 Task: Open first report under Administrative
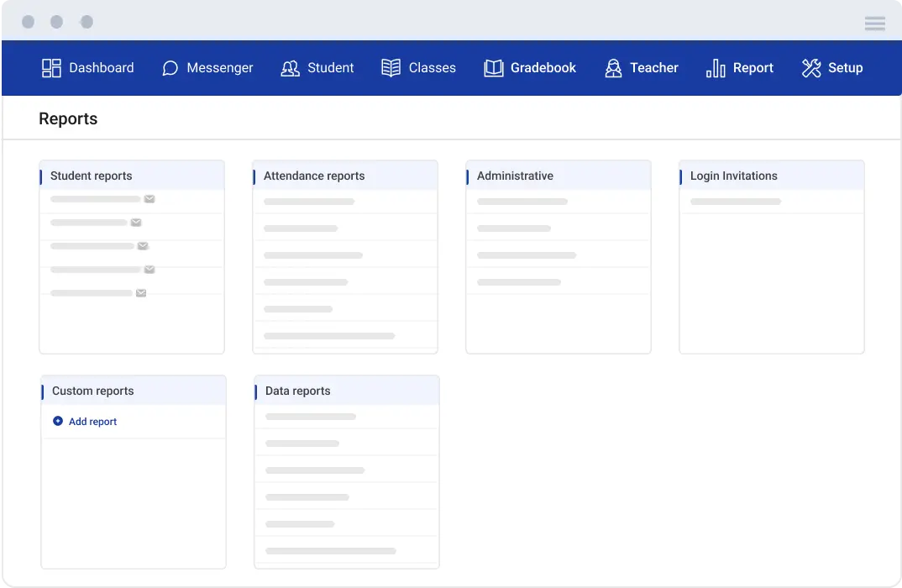point(522,202)
